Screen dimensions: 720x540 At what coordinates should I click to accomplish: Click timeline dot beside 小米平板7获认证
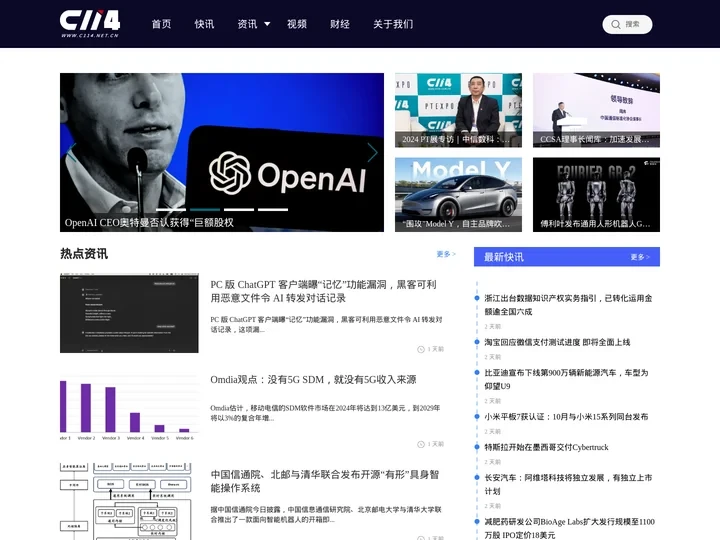[x=477, y=416]
